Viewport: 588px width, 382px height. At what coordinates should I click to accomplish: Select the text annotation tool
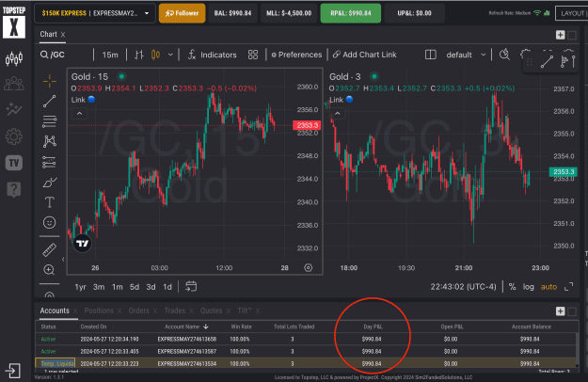[x=49, y=202]
